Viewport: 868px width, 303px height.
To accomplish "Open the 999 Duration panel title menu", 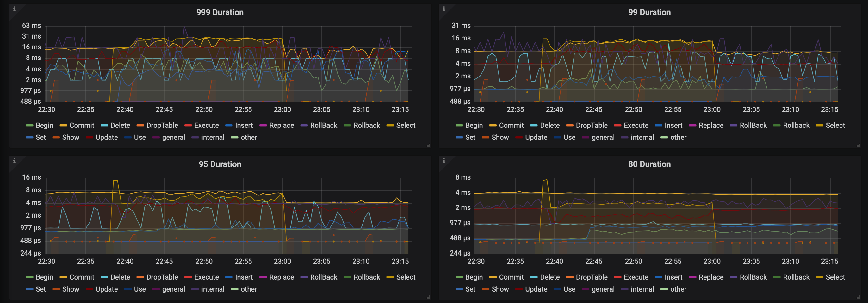I will click(220, 12).
